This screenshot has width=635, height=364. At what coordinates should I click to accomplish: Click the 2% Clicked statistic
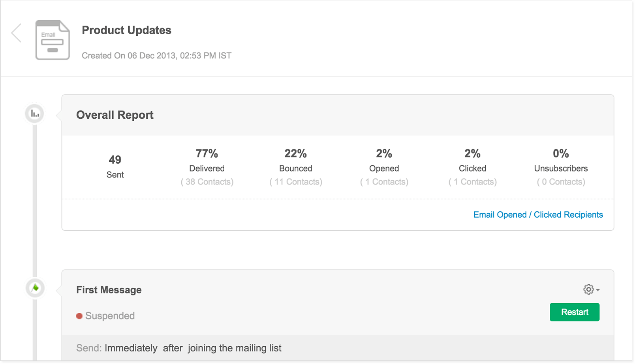(472, 153)
